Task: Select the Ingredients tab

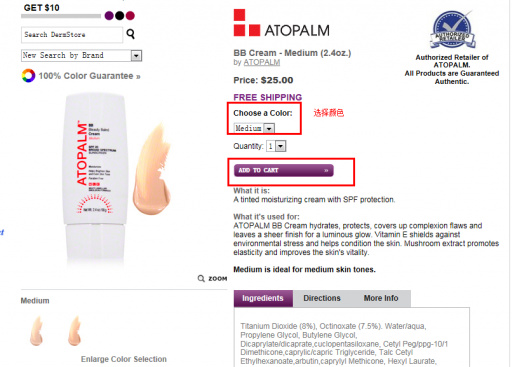Action: pyautogui.click(x=263, y=298)
